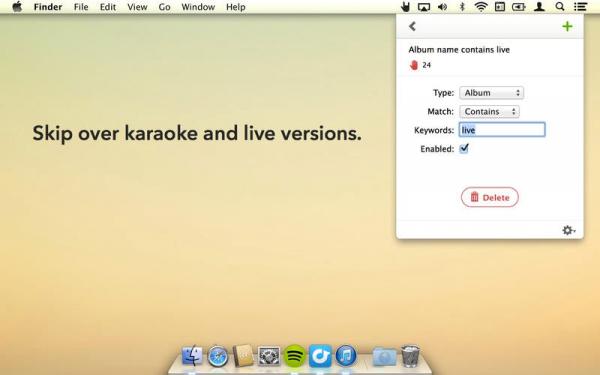Viewport: 600px width, 375px height.
Task: Open Spotlight search magnifier
Action: [x=560, y=7]
